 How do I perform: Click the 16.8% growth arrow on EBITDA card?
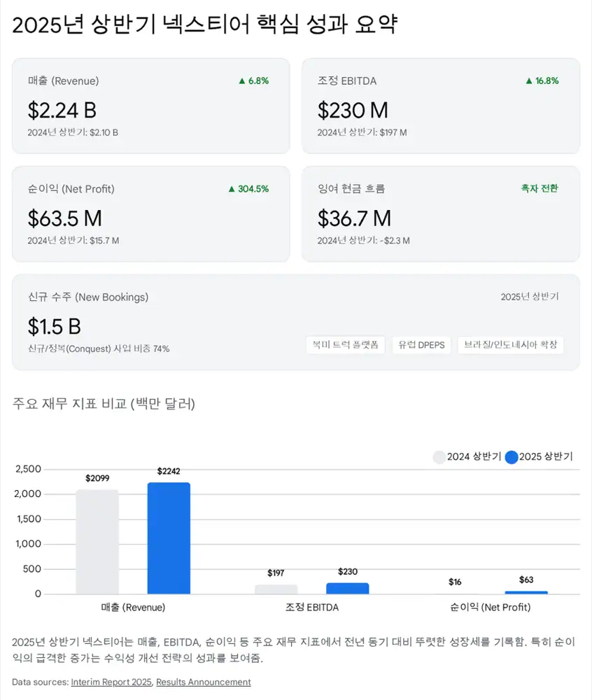(542, 80)
